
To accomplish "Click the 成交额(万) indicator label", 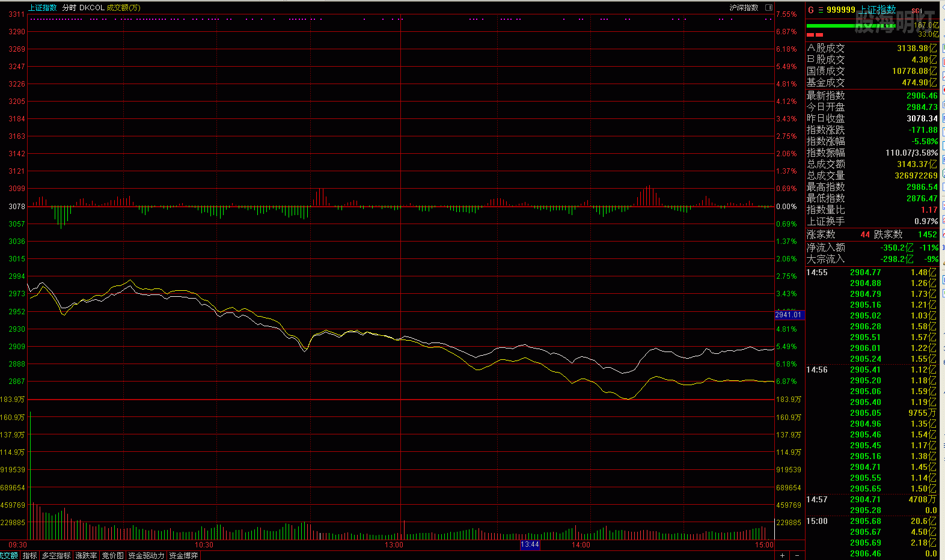I will coord(124,8).
